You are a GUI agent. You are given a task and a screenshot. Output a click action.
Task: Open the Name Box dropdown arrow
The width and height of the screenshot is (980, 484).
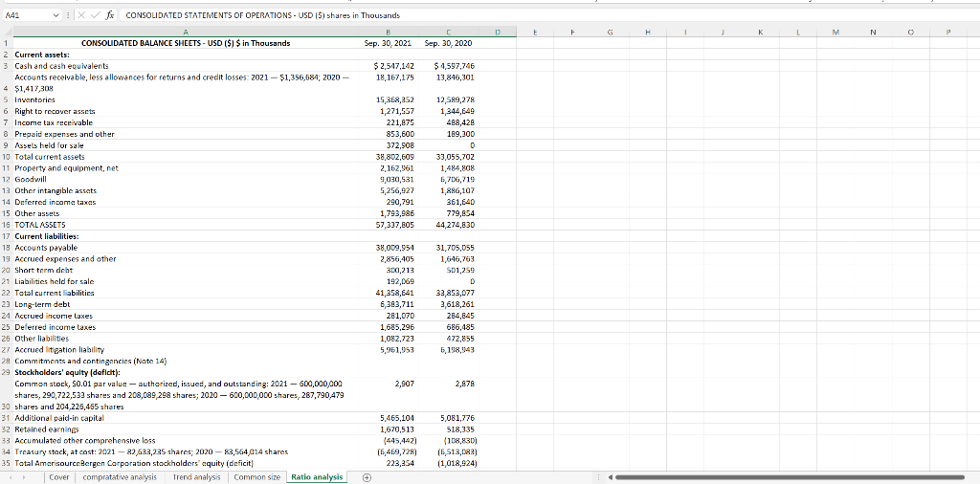point(56,15)
